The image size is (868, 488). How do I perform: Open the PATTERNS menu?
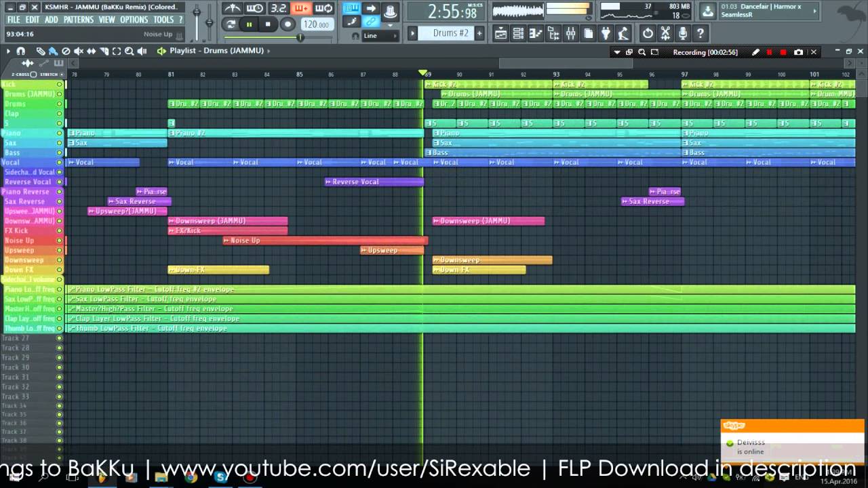79,20
